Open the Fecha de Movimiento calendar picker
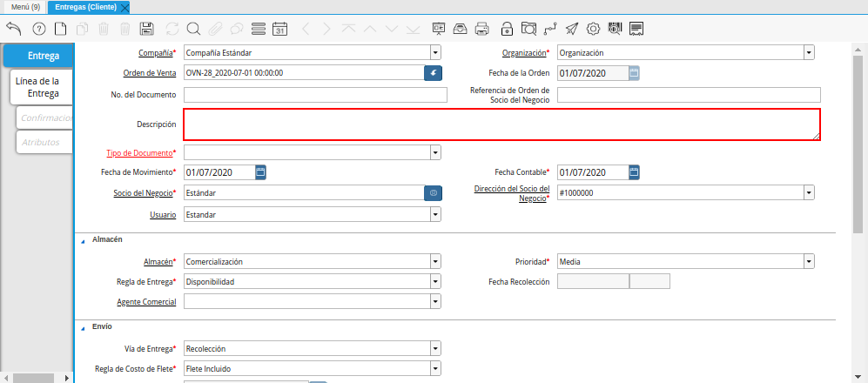Screen dimensions: 868x383 (x=260, y=172)
